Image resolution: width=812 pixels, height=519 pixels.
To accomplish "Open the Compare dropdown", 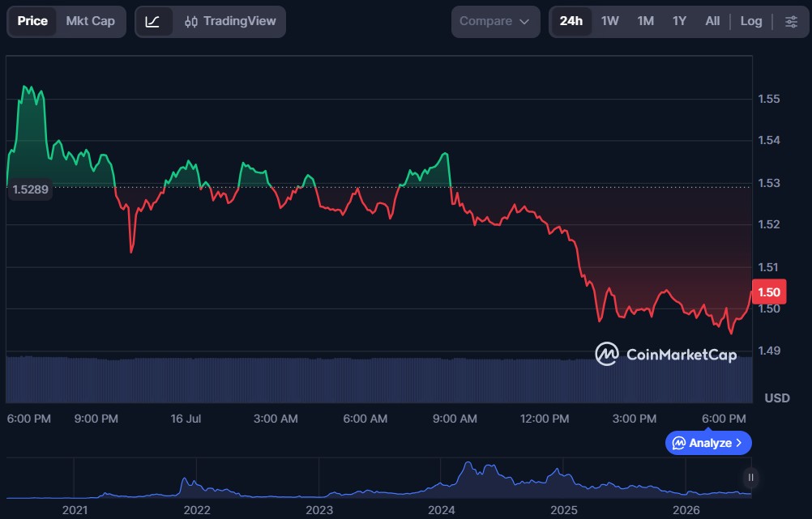I will tap(495, 22).
